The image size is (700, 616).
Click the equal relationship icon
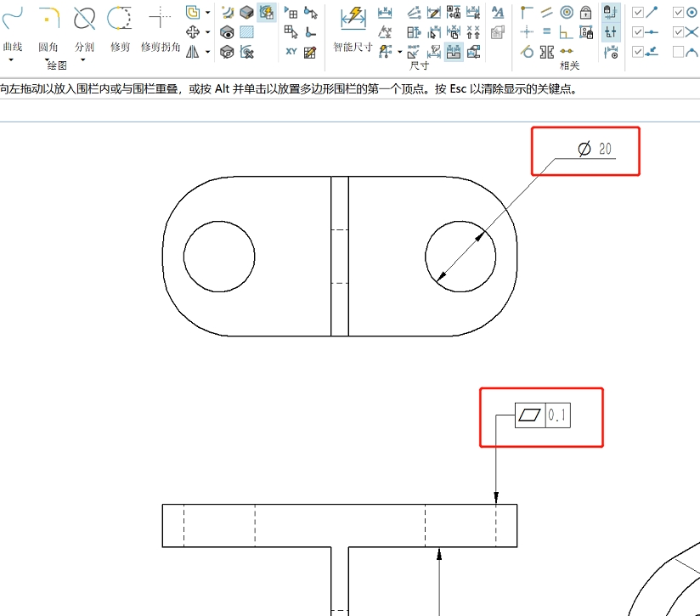[x=547, y=31]
